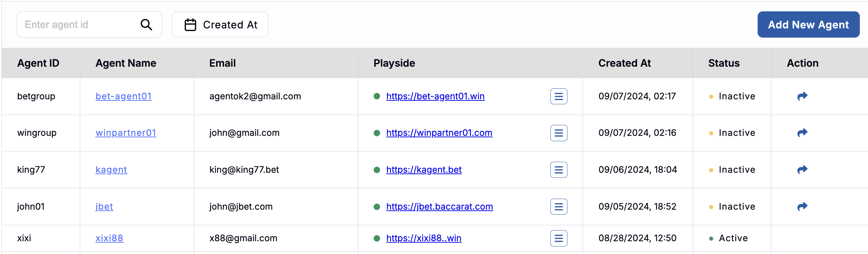The image size is (868, 254).
Task: Visit the https://jbet.baccarat.com playside link
Action: 439,206
